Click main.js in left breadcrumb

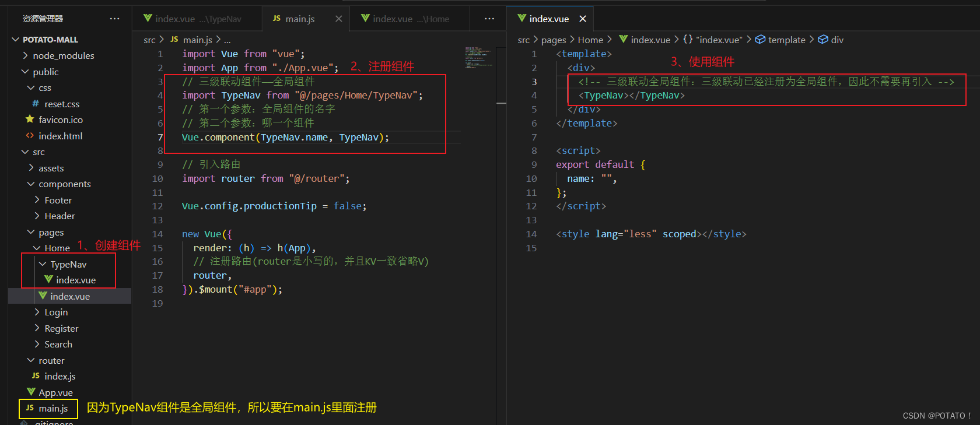[x=198, y=40]
